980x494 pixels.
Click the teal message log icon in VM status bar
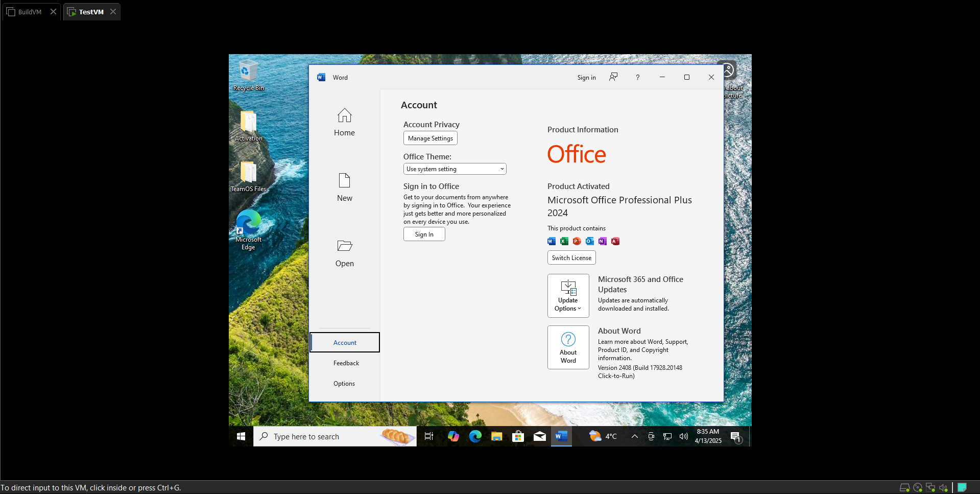(x=962, y=488)
